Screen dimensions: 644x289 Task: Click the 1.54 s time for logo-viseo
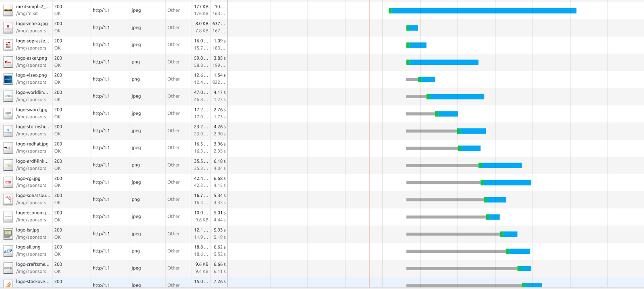click(220, 75)
